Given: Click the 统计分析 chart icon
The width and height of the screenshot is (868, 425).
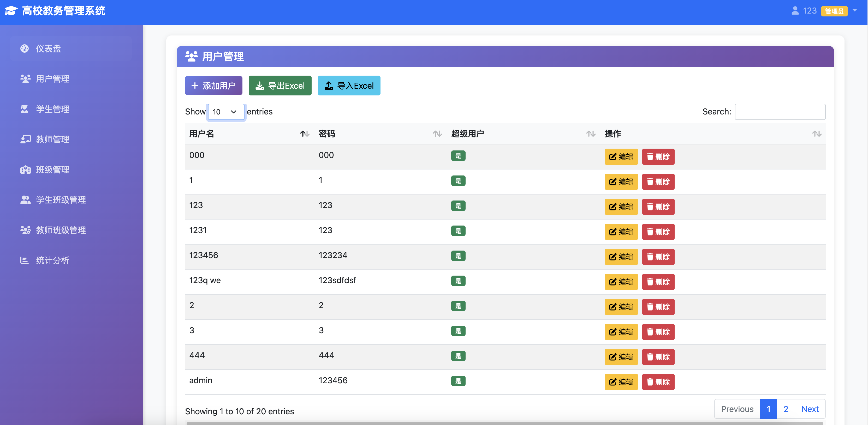Looking at the screenshot, I should [25, 260].
